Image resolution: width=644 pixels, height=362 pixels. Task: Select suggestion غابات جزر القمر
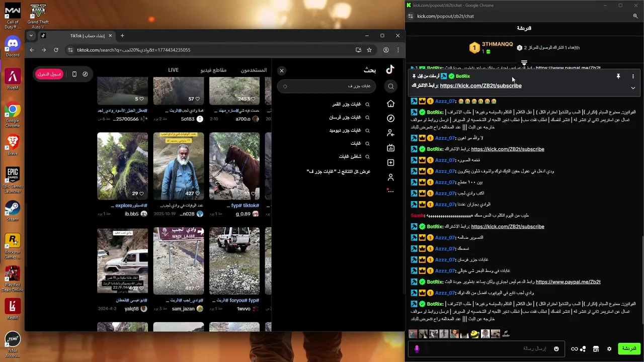click(x=351, y=104)
